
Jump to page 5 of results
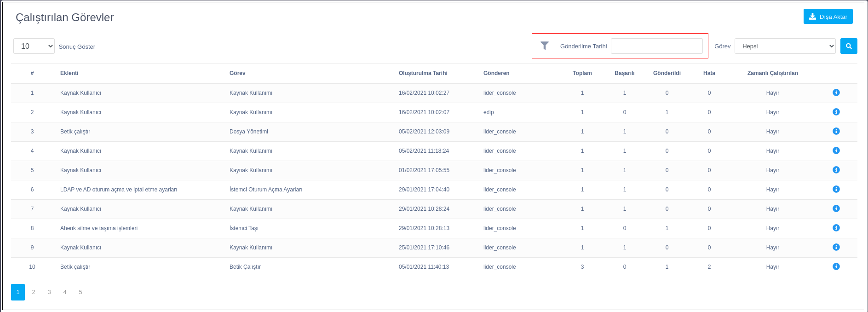(x=80, y=292)
